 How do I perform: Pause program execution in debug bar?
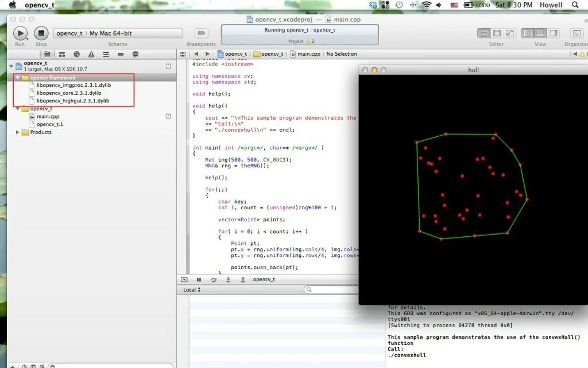pos(199,280)
